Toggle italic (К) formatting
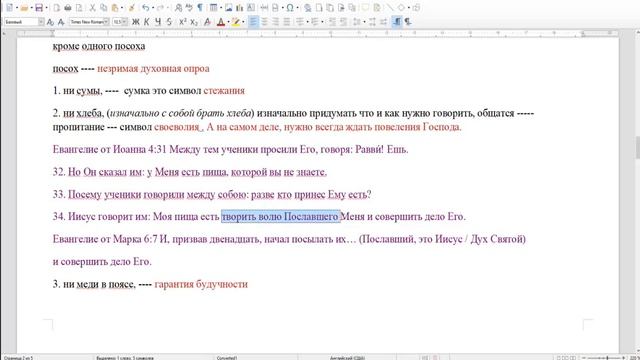The width and height of the screenshot is (640, 360). (147, 22)
